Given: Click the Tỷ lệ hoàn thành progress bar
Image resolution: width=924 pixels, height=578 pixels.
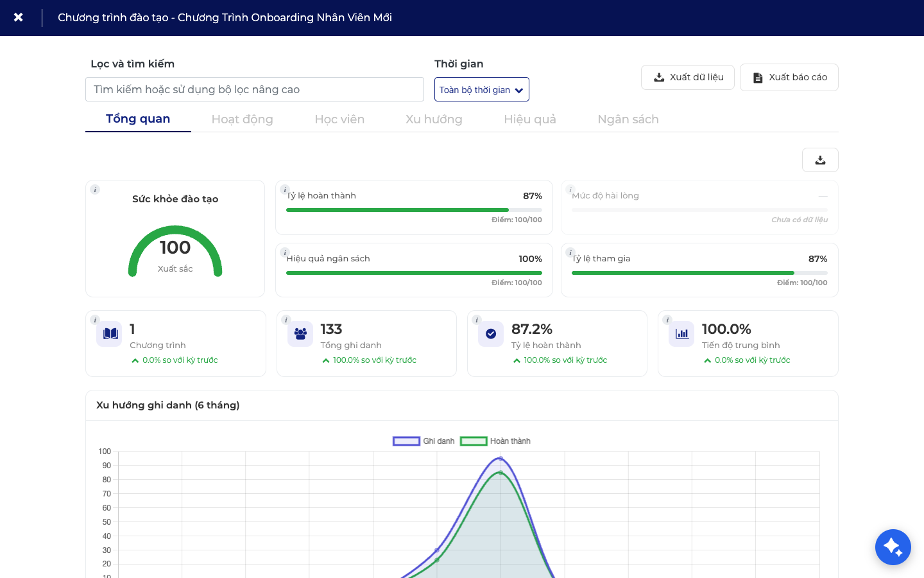Looking at the screenshot, I should [x=414, y=210].
